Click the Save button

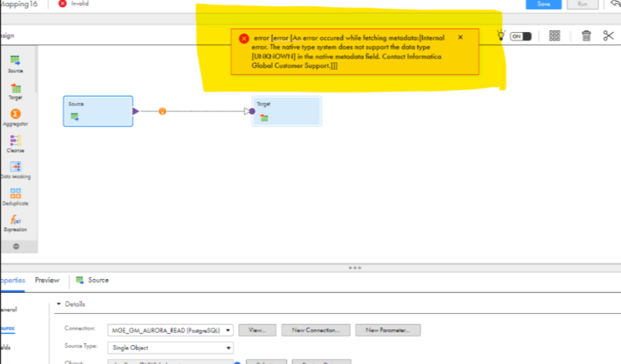[x=543, y=4]
